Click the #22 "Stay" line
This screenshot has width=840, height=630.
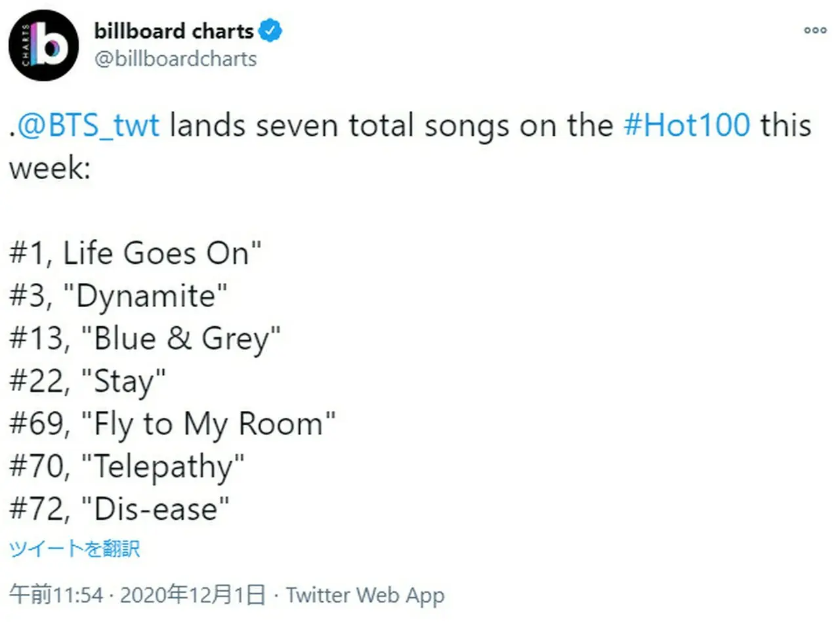click(x=88, y=381)
